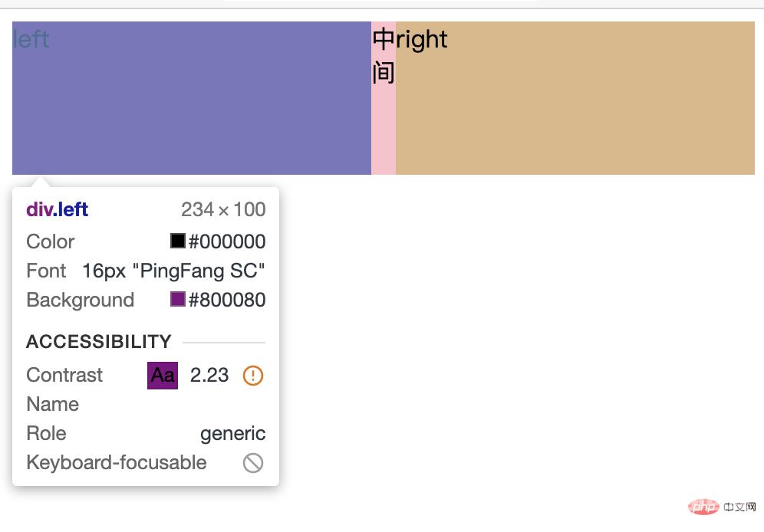
Task: Click the 2.23 contrast ratio value
Action: (209, 376)
